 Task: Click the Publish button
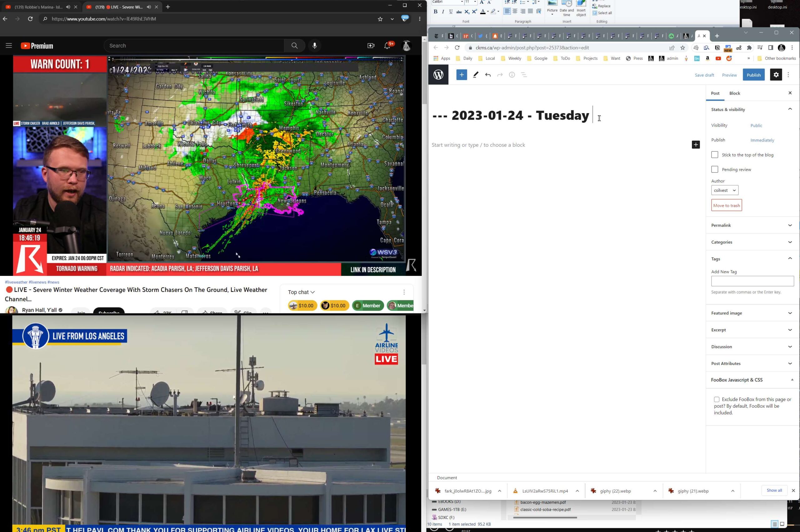753,75
